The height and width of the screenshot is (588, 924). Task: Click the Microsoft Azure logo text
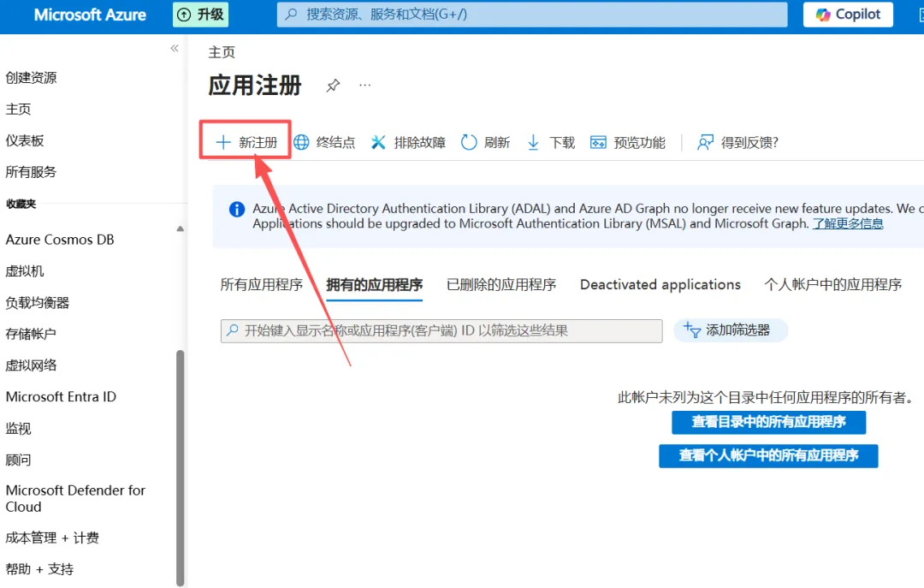click(x=90, y=15)
